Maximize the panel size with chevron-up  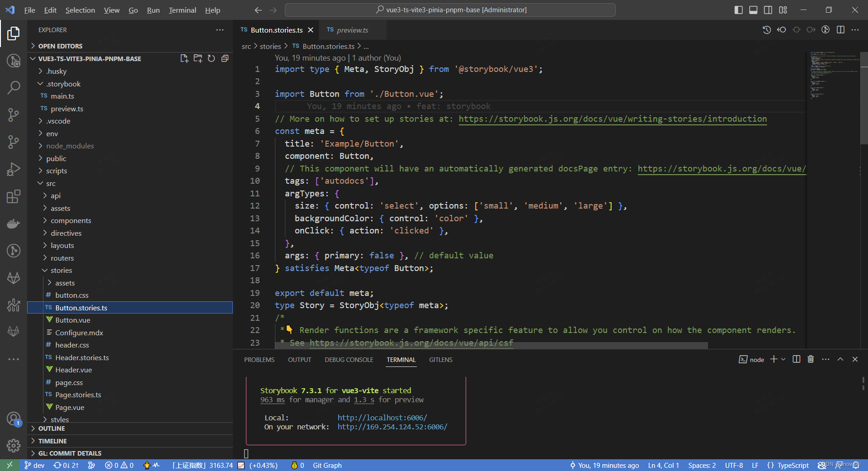(840, 359)
